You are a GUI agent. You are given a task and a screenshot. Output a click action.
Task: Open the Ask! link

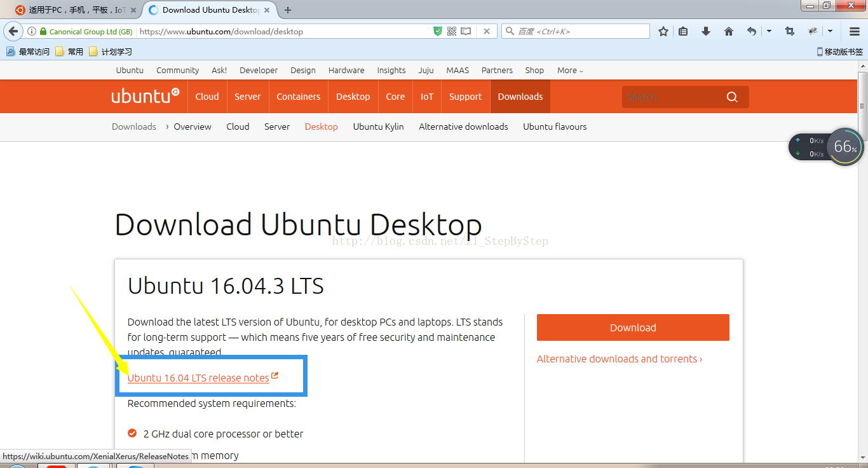219,71
